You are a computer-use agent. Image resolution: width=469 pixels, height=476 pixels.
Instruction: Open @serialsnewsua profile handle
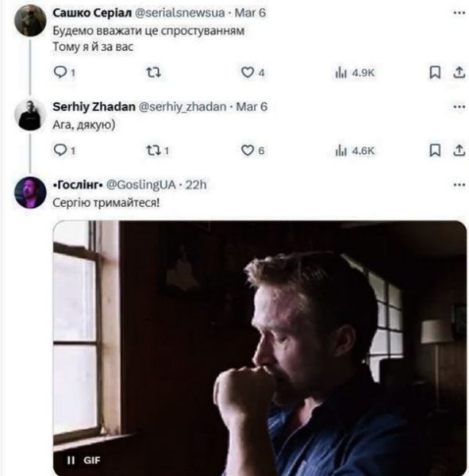(x=179, y=13)
